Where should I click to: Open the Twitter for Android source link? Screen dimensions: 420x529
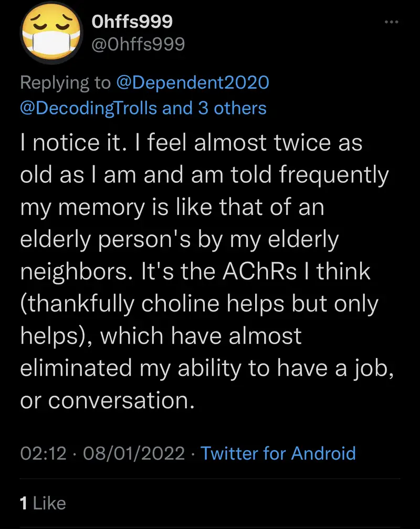(x=278, y=453)
